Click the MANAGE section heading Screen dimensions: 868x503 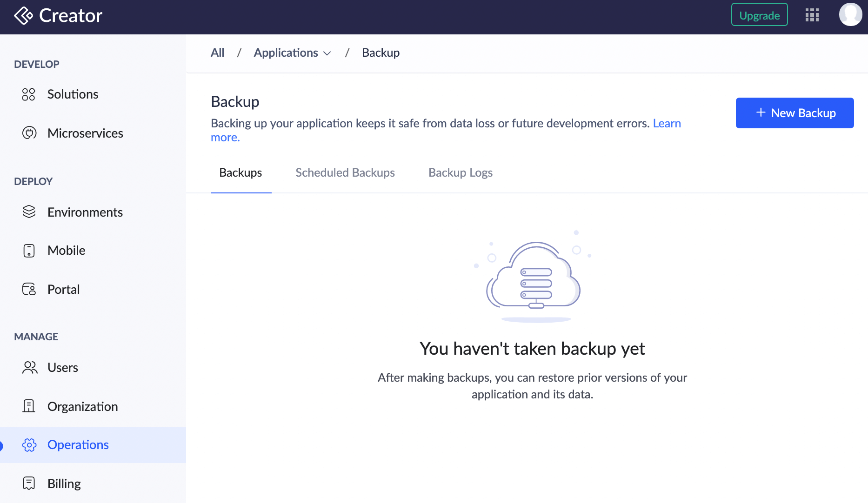[x=36, y=337]
